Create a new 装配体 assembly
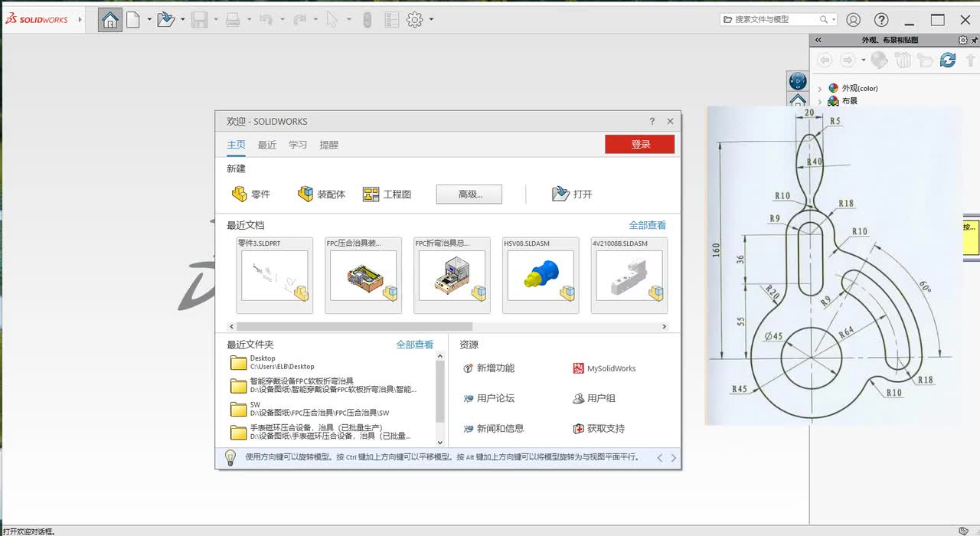 coord(322,194)
